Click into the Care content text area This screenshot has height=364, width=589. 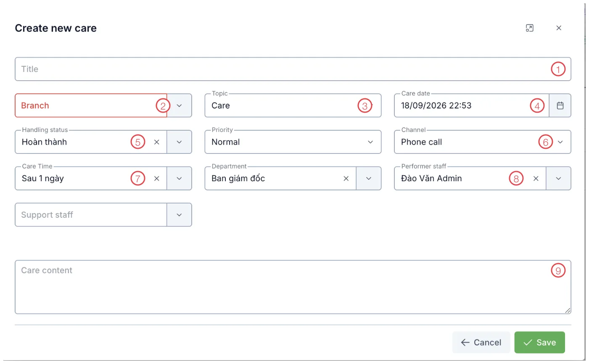tap(293, 287)
